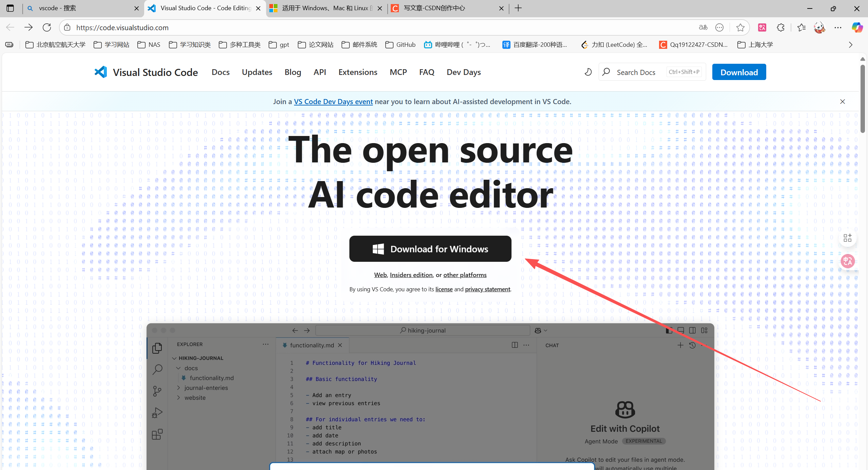Open a new browser tab with plus button
Screen dimensions: 868x470
coord(518,8)
